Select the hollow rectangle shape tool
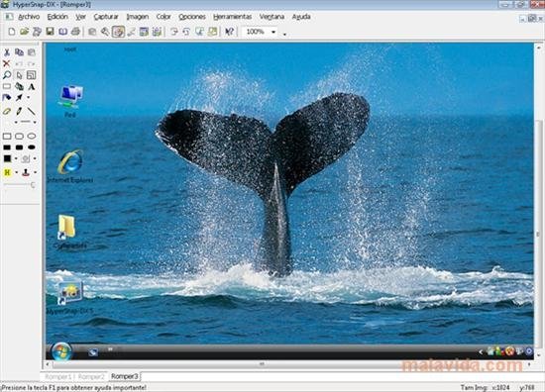This screenshot has width=545, height=392. coord(7,136)
